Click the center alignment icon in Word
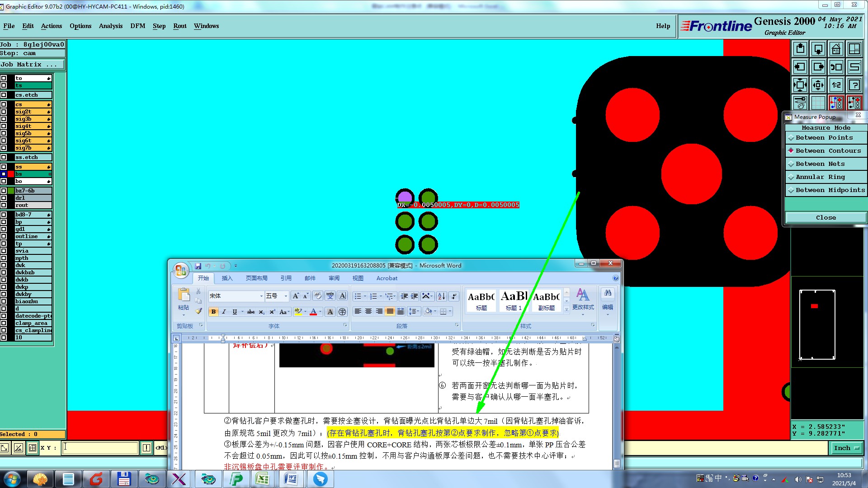868x488 pixels. (x=368, y=311)
